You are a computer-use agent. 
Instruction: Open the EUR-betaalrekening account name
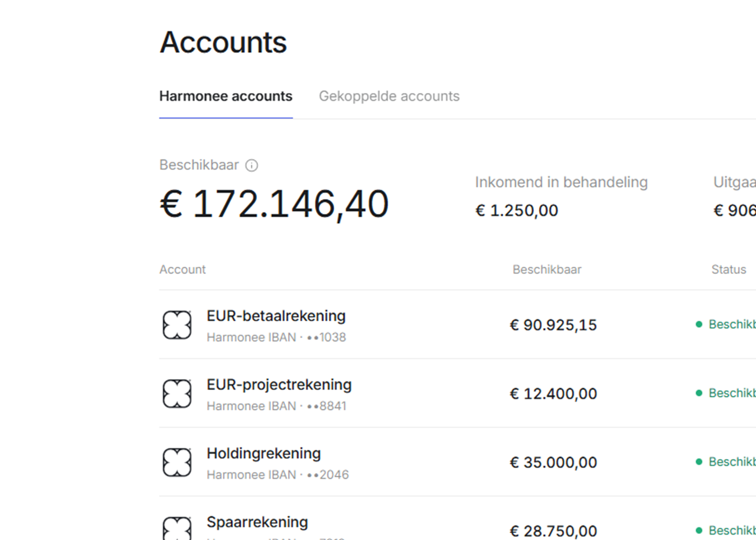click(276, 316)
